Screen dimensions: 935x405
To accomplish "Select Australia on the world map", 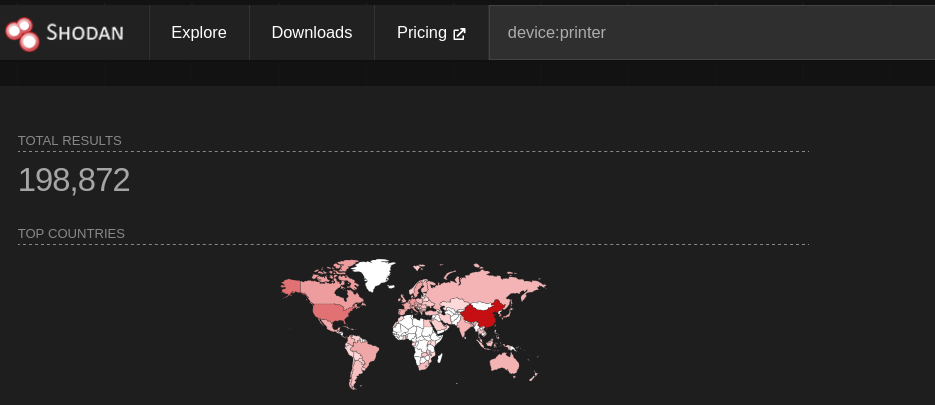I will coord(504,363).
